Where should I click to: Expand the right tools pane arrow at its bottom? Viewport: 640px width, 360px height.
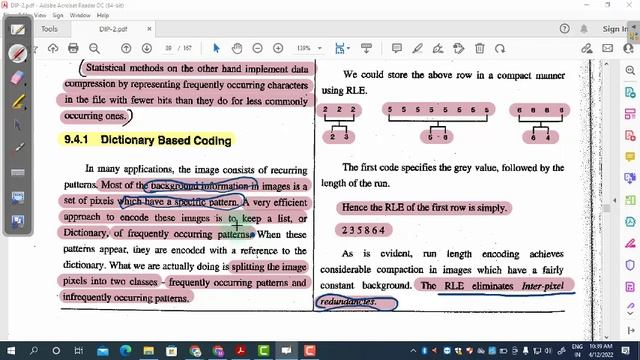point(631,330)
